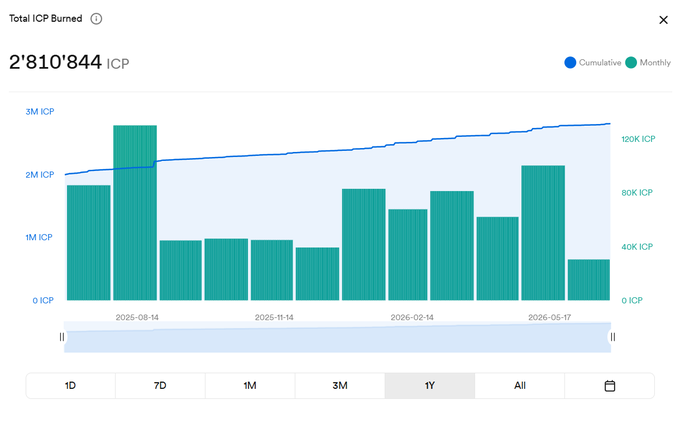Click the 2025-11-14 date label

(274, 317)
